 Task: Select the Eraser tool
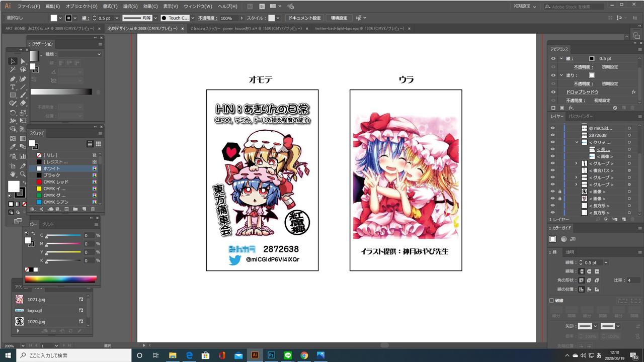point(23,104)
